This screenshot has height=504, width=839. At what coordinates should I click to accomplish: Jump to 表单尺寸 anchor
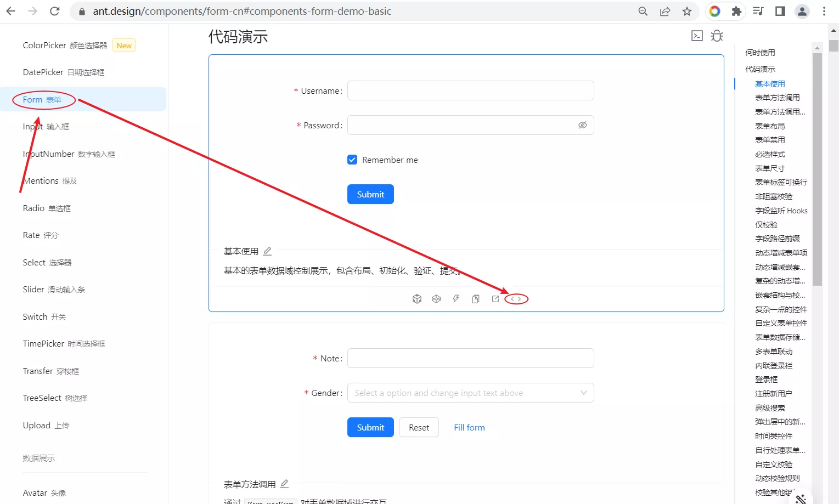(770, 168)
